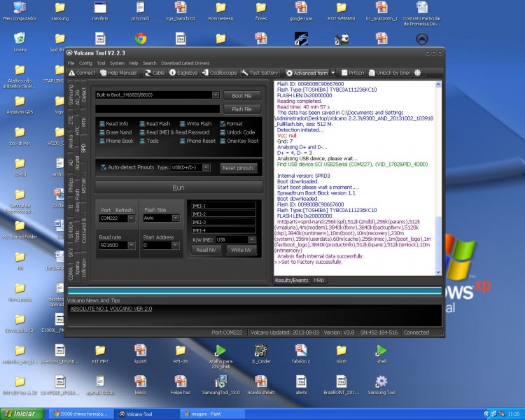Click the Reset pinouts button

pos(238,168)
